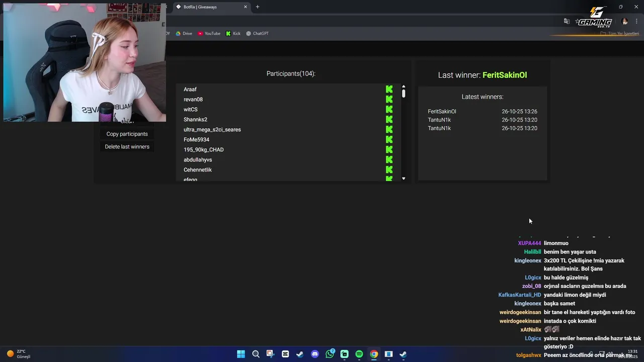Click the Kick icon beside revan08
The image size is (644, 362).
click(389, 99)
